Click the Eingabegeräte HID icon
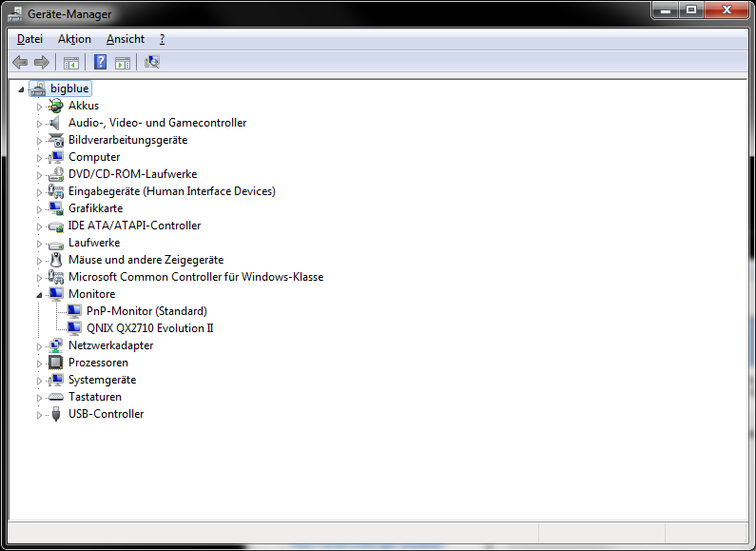 [x=56, y=191]
